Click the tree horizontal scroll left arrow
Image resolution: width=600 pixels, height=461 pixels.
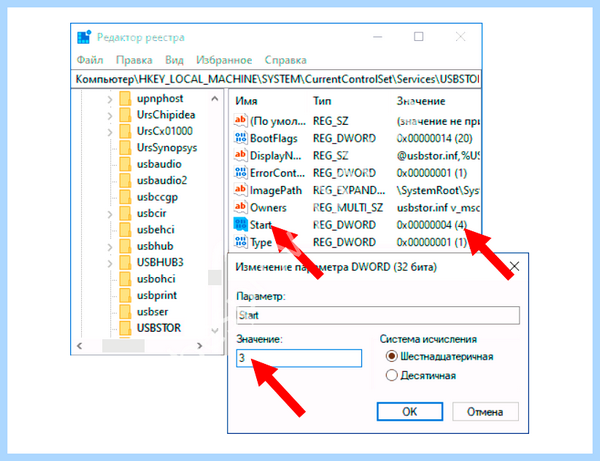pyautogui.click(x=79, y=346)
